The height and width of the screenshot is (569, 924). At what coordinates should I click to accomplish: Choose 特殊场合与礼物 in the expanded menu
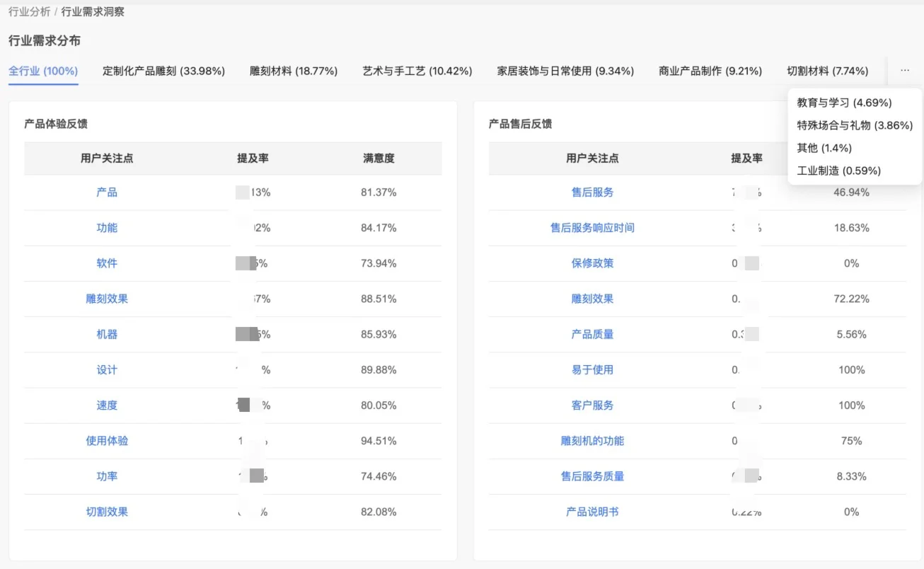pos(855,125)
